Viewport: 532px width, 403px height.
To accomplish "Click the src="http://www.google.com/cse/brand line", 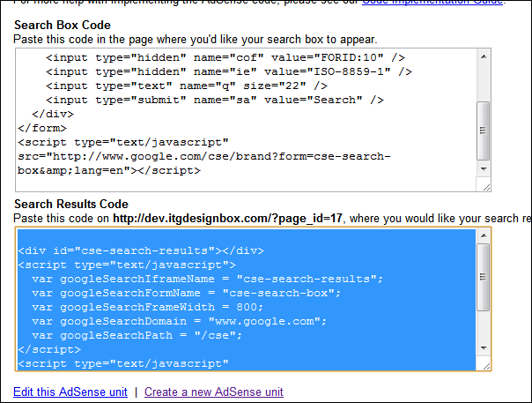I will 204,156.
